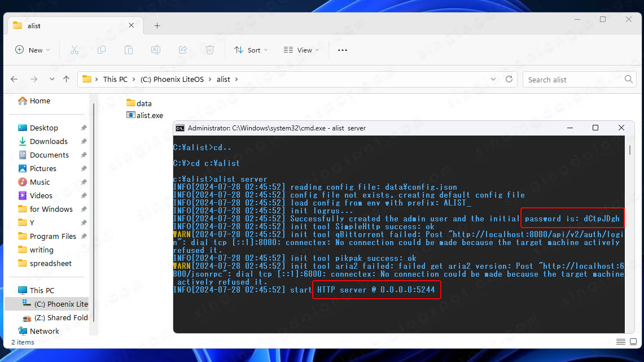644x362 pixels.
Task: Unpin Downloads pin icon
Action: pos(84,141)
